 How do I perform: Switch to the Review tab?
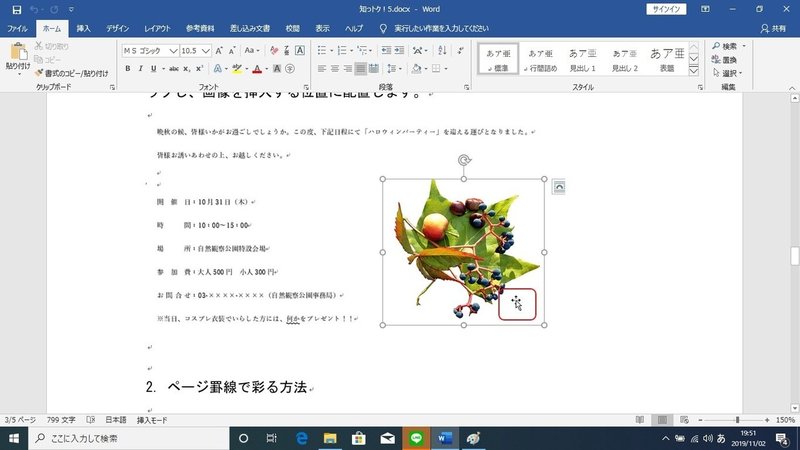click(x=292, y=29)
